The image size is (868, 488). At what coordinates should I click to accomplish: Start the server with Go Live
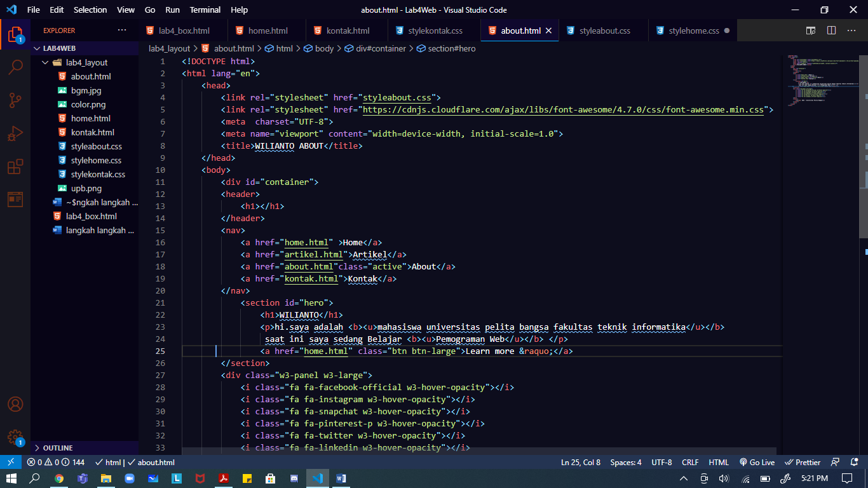point(757,462)
